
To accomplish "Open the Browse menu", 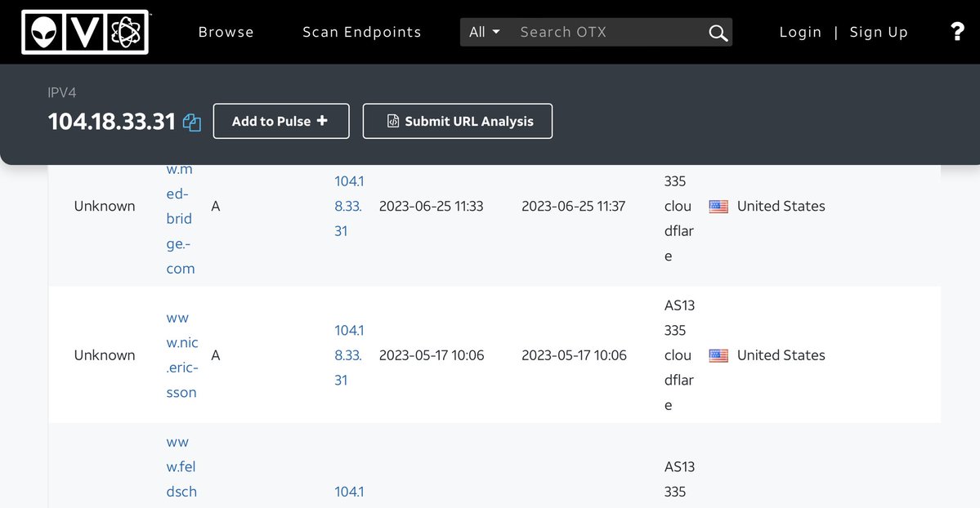I will point(226,32).
